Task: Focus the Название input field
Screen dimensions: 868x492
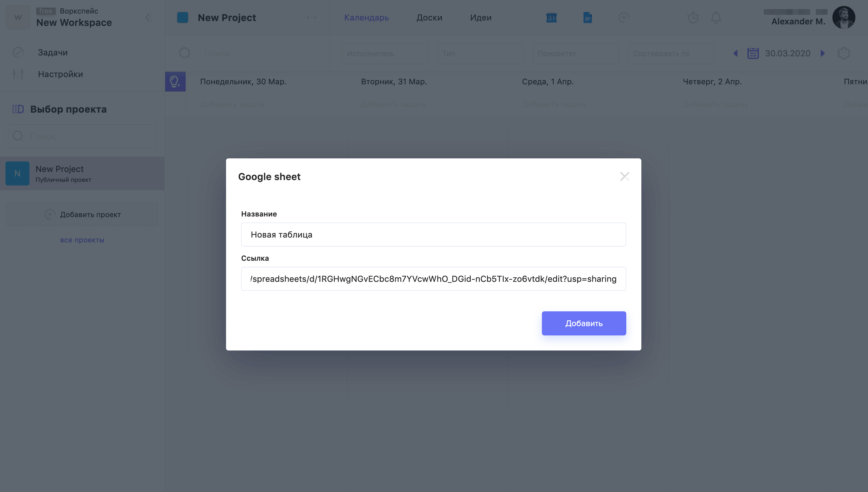Action: 433,235
